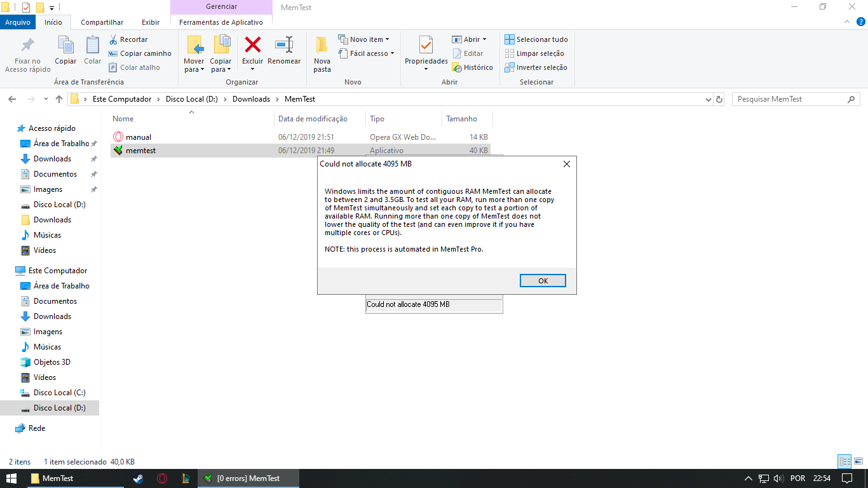Click Disco Local (D:) in the address bar

pos(192,99)
